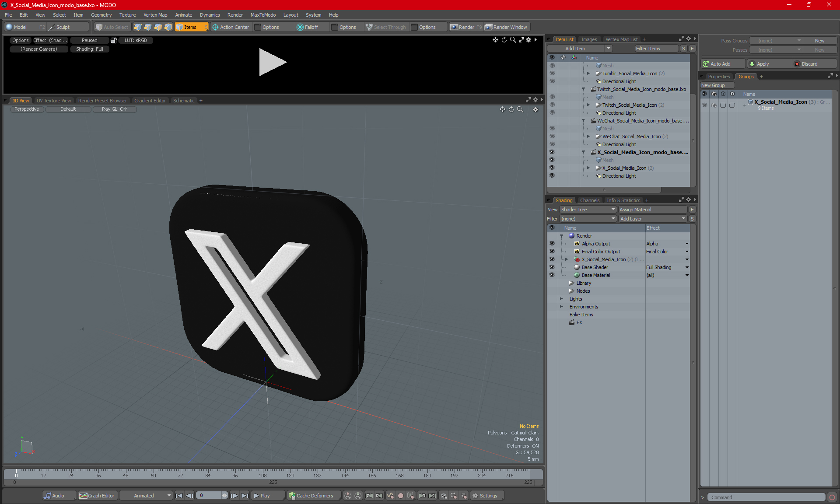Open the Audio settings button
This screenshot has width=840, height=504.
coord(59,496)
